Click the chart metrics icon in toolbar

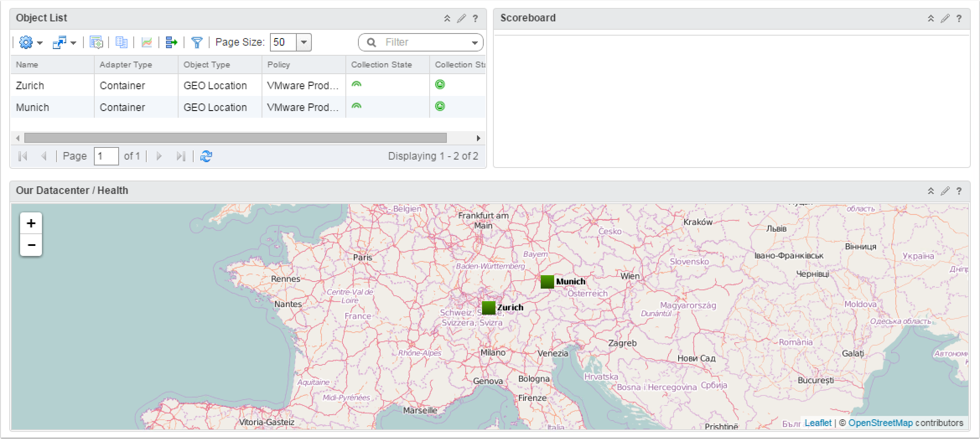[x=147, y=42]
